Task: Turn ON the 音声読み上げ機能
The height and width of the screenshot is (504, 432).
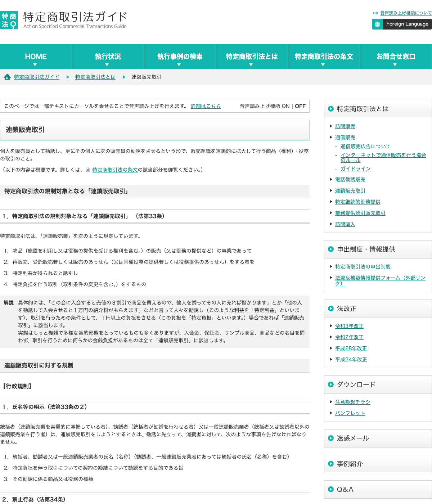Action: click(285, 106)
